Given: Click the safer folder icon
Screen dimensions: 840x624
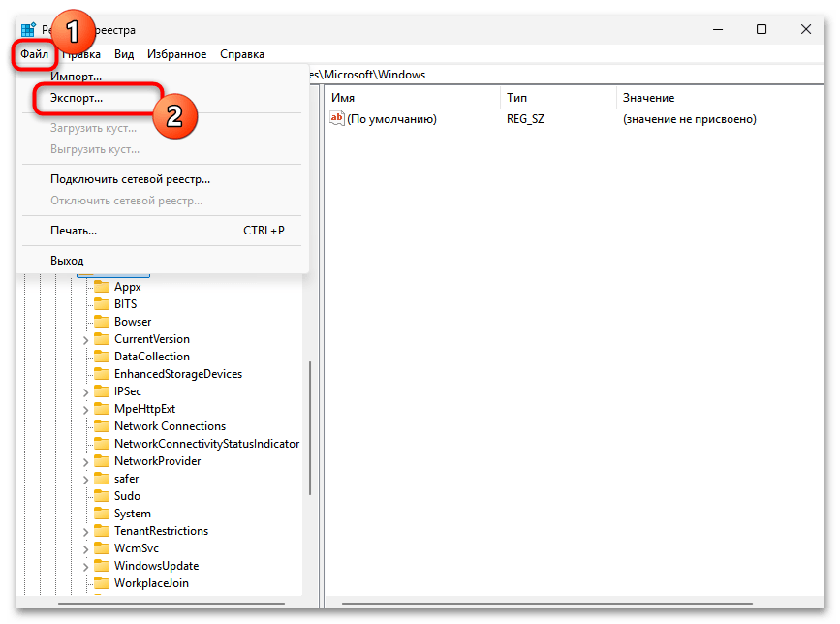Looking at the screenshot, I should point(102,479).
